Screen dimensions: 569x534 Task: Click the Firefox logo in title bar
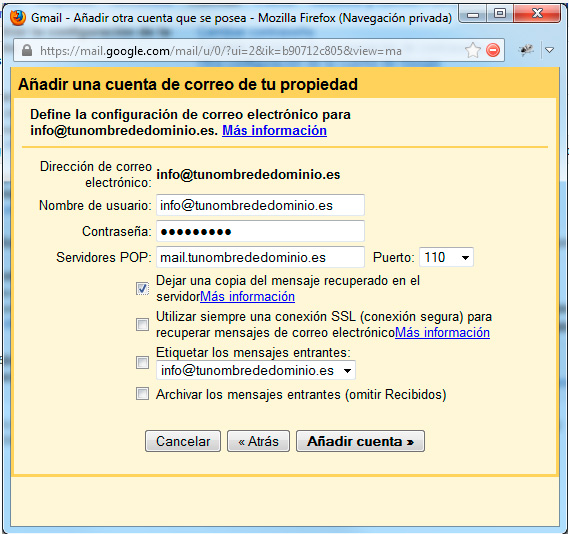coord(18,17)
